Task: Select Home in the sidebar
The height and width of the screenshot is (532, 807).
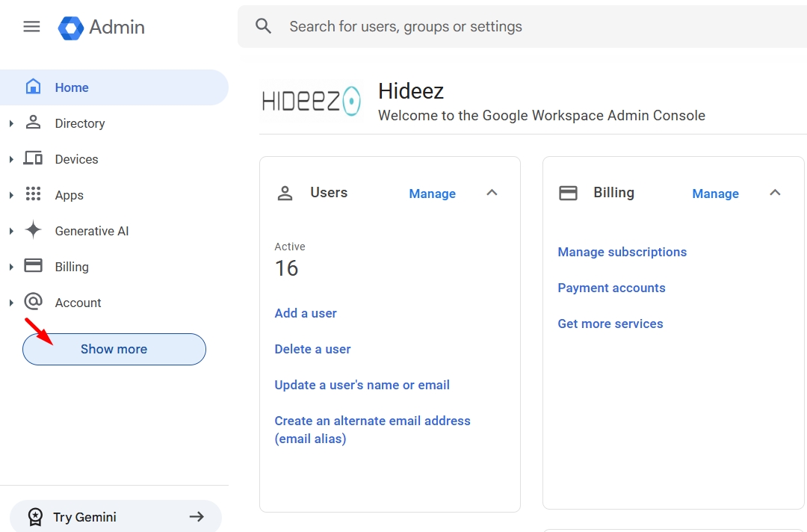Action: [x=114, y=87]
